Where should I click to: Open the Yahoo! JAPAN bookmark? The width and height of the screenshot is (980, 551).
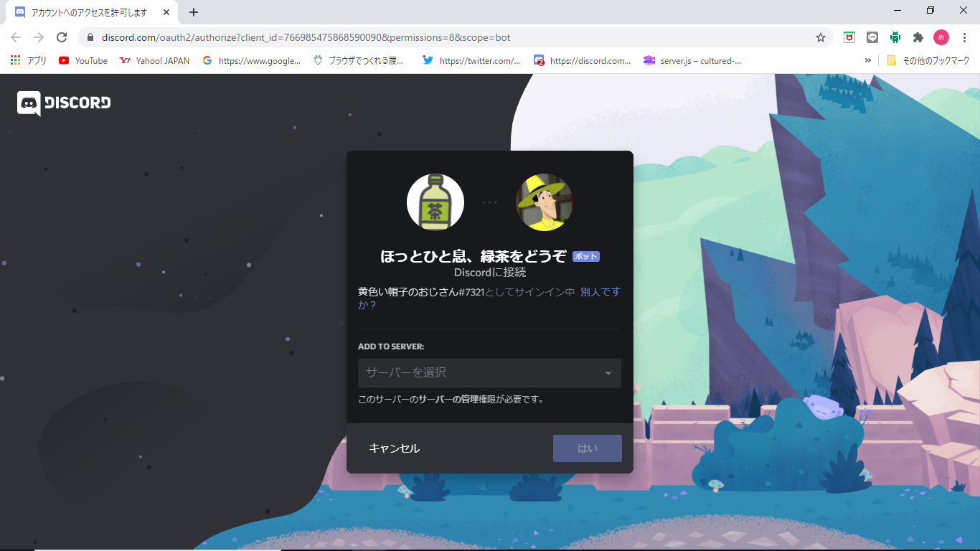coord(154,61)
